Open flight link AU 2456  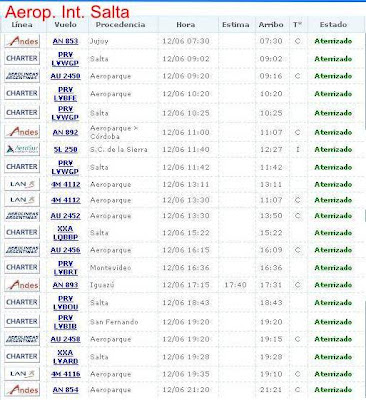coord(65,250)
